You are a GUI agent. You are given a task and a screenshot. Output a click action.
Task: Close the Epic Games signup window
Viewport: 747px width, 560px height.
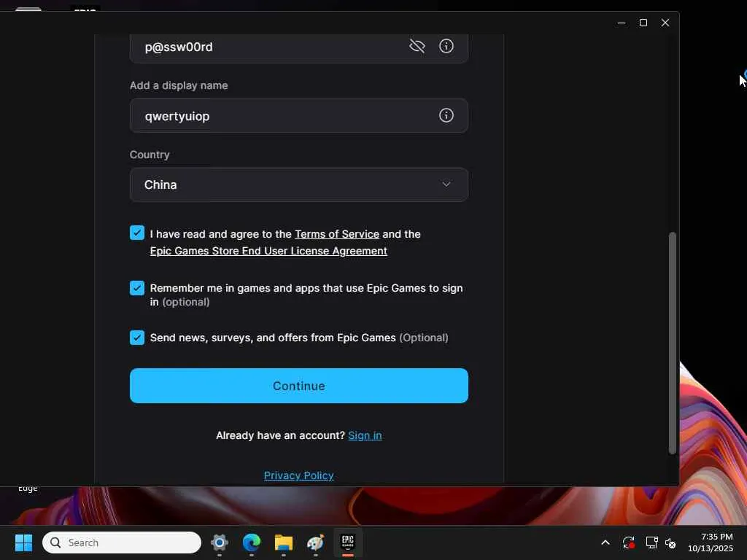coord(665,23)
